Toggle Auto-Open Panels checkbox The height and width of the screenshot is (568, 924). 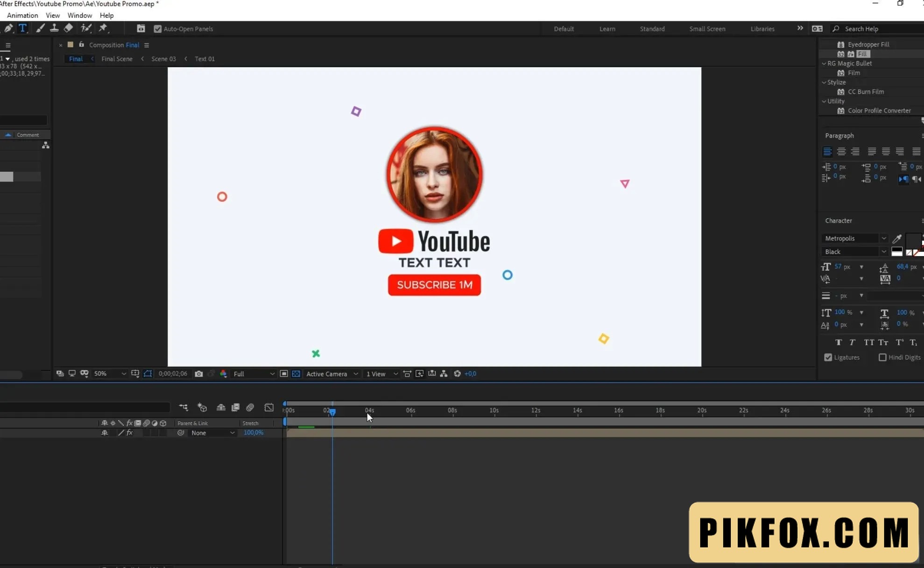[158, 29]
